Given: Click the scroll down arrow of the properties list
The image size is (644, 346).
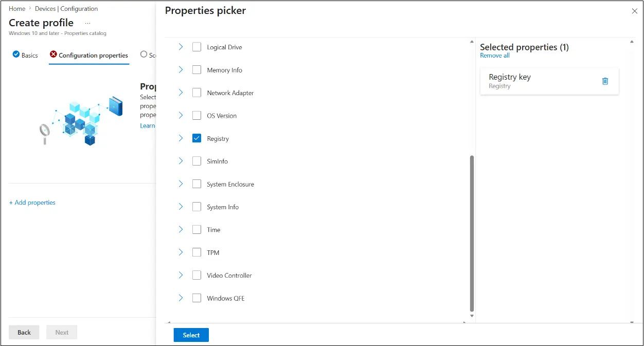Looking at the screenshot, I should pos(472,316).
